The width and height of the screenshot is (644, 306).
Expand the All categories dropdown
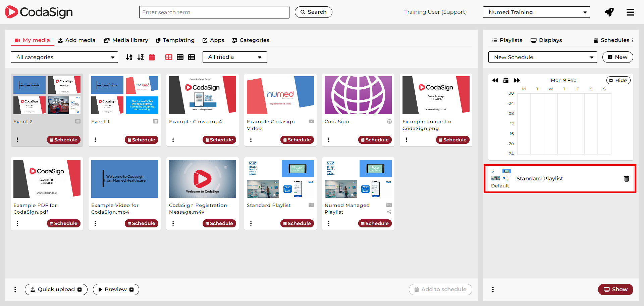coord(64,57)
